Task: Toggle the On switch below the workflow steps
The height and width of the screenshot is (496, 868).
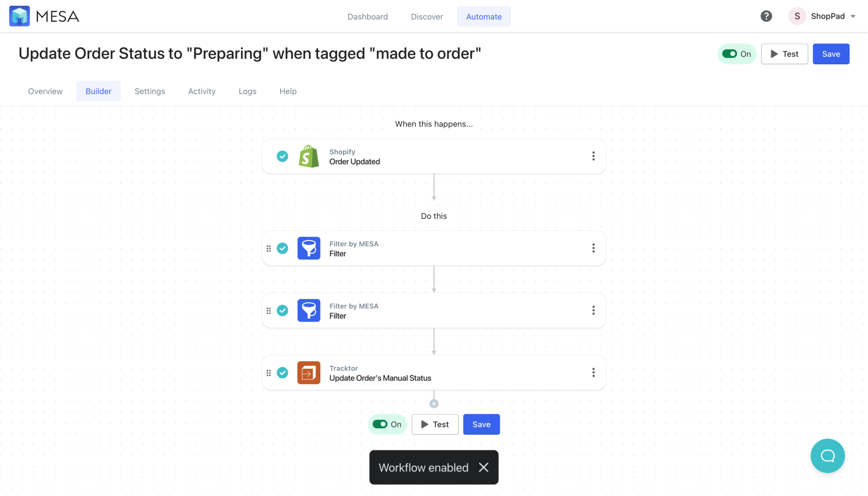Action: click(x=380, y=424)
